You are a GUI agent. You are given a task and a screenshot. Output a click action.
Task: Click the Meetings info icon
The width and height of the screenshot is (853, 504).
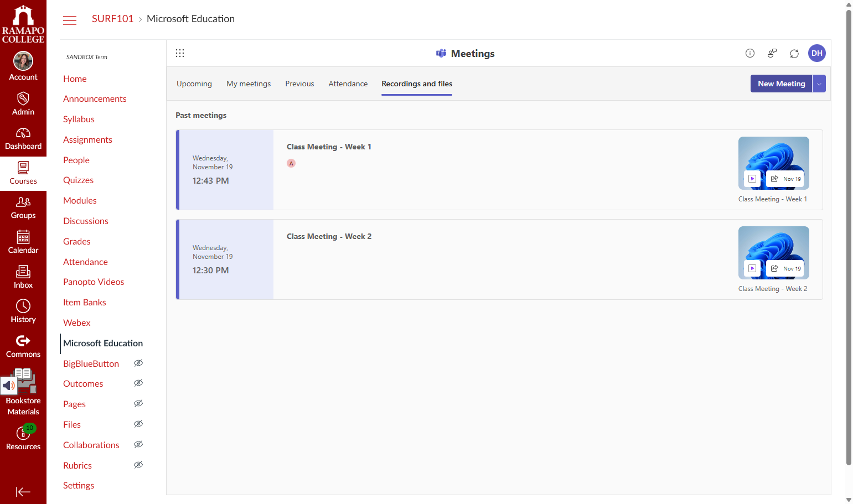point(750,53)
